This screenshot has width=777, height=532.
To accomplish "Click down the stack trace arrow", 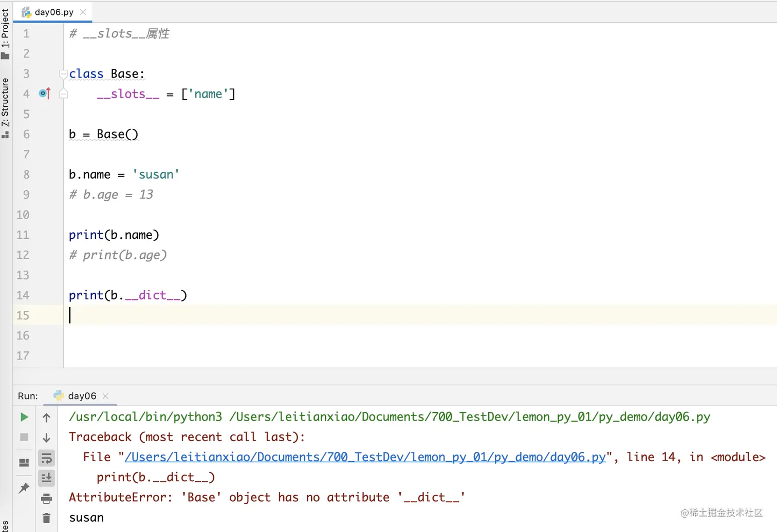I will click(46, 438).
